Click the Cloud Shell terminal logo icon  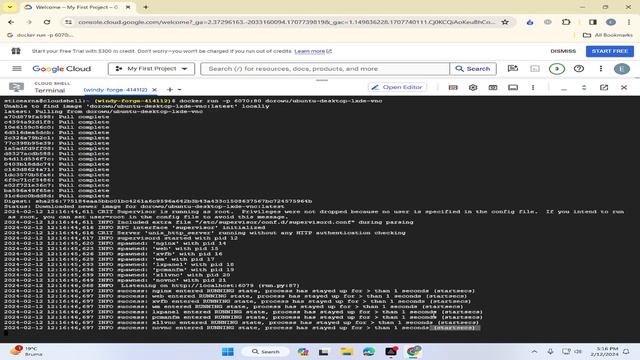16,87
